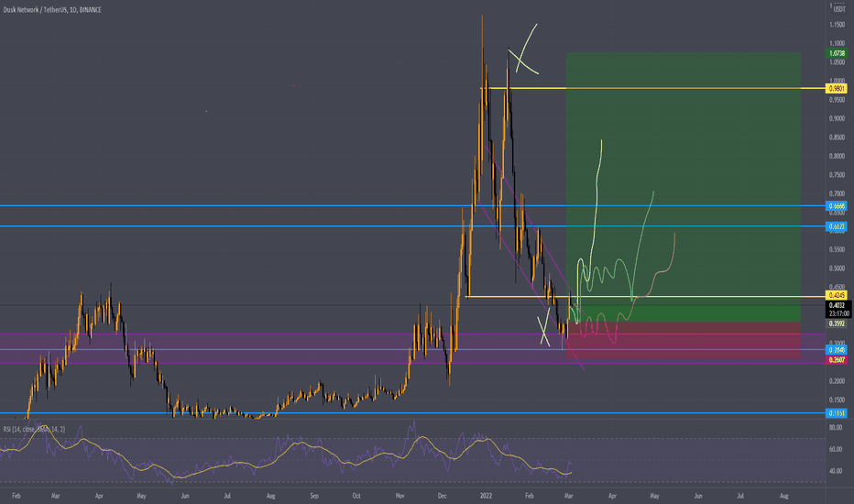Select the yellow 0.9801 horizontal line
854x504 pixels.
pyautogui.click(x=653, y=88)
